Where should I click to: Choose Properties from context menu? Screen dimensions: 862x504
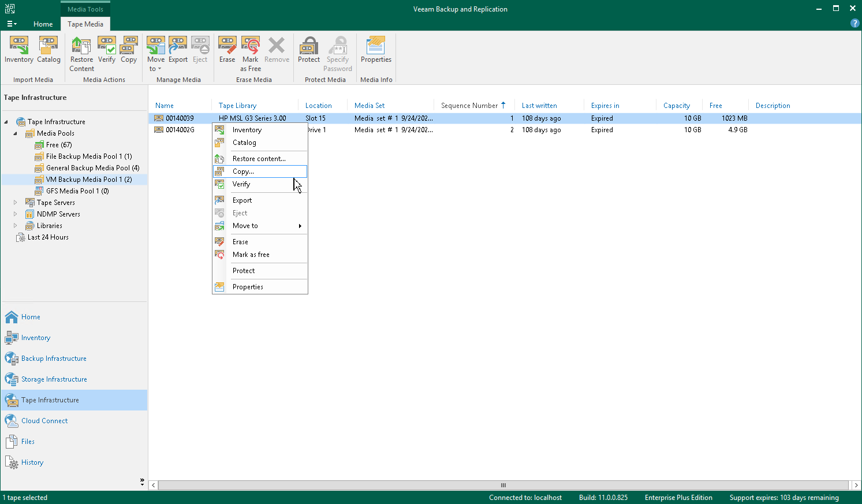coord(260,287)
